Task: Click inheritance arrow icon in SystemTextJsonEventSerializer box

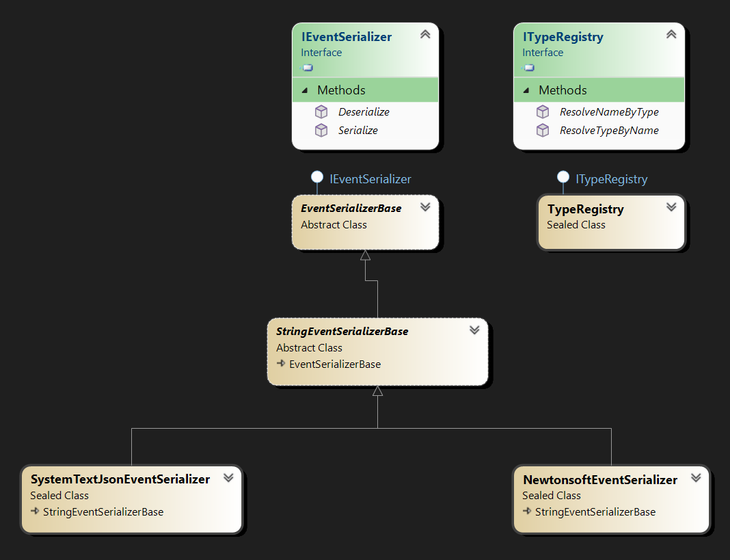Action: pos(35,511)
